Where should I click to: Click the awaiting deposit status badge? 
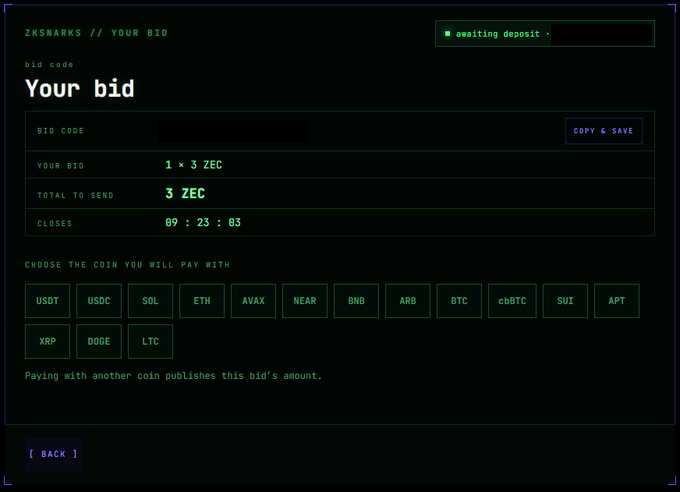click(x=545, y=33)
